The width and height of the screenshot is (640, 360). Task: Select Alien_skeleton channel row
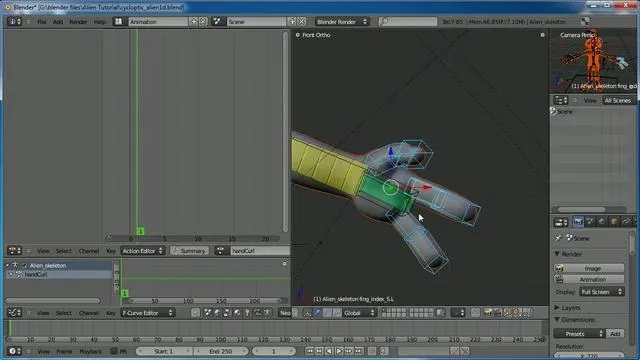pos(58,265)
